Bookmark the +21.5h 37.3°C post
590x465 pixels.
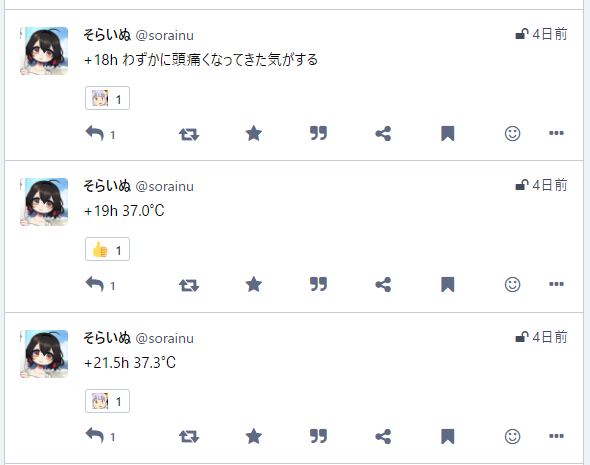click(448, 436)
